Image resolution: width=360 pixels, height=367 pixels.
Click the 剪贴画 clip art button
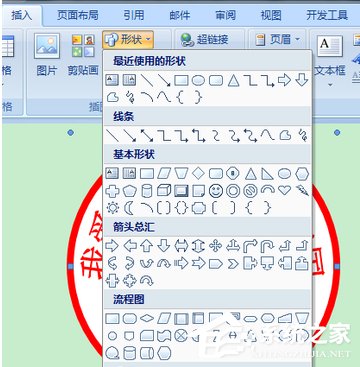click(x=83, y=55)
